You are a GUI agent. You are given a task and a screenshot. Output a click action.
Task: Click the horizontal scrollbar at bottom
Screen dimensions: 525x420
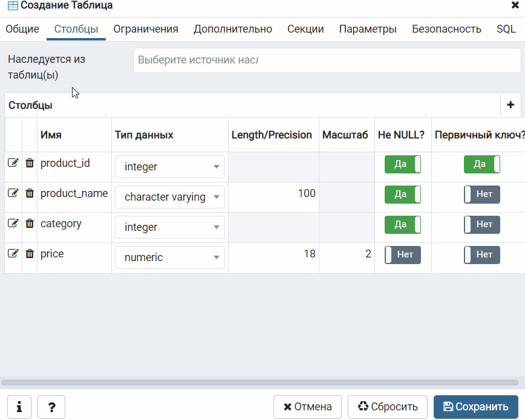click(x=260, y=383)
